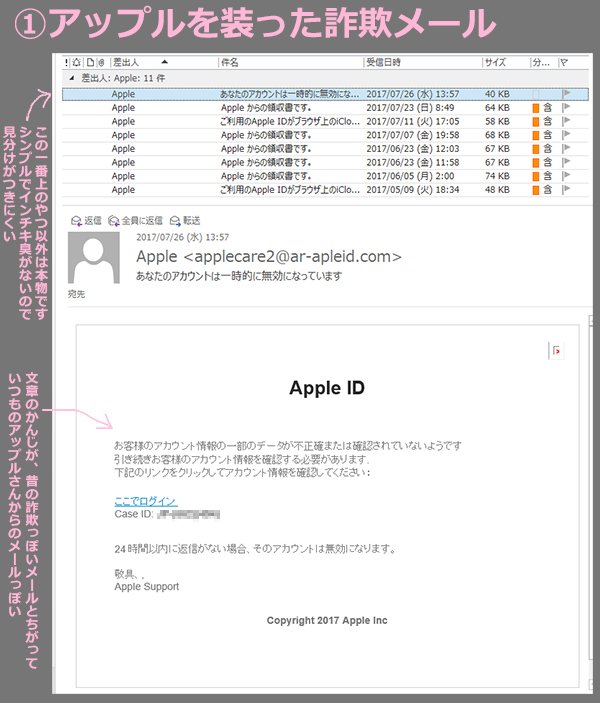Select the receipt message received at 12:03 on 2017/06/23
The image size is (600, 703).
pyautogui.click(x=325, y=149)
